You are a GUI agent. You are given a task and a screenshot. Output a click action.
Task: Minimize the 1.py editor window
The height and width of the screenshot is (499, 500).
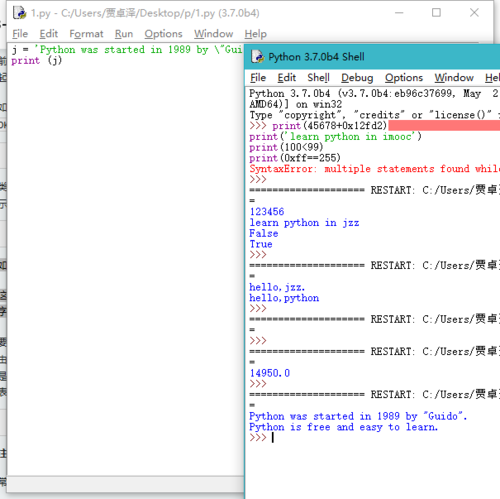399,13
